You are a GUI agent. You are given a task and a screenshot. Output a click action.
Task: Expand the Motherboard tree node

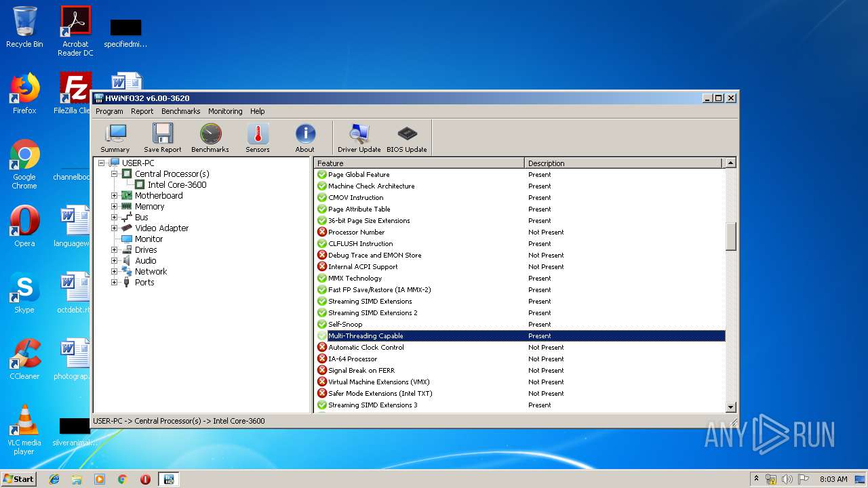coord(115,195)
